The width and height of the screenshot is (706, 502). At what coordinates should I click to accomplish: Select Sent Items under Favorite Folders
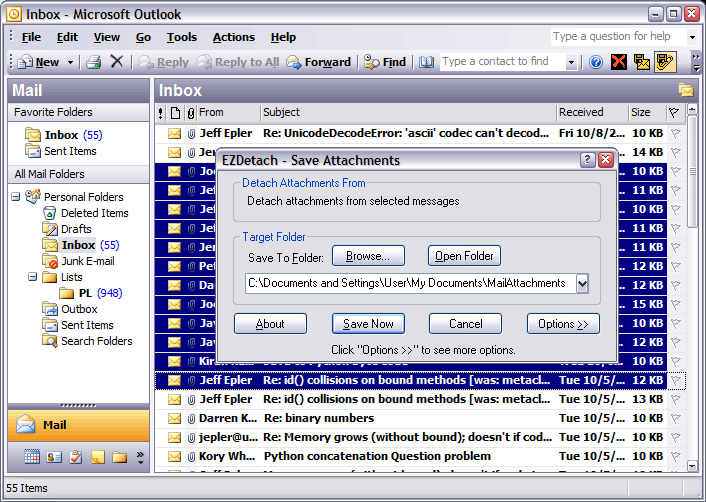tap(61, 151)
